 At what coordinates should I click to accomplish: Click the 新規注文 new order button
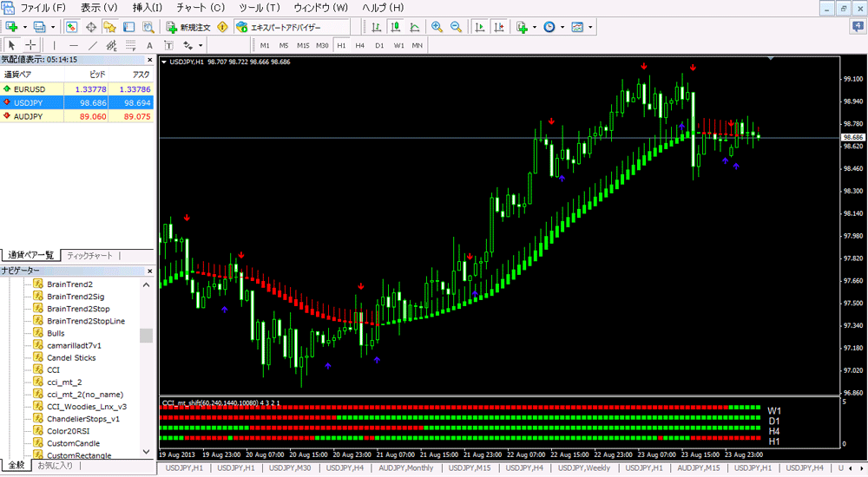pos(188,27)
